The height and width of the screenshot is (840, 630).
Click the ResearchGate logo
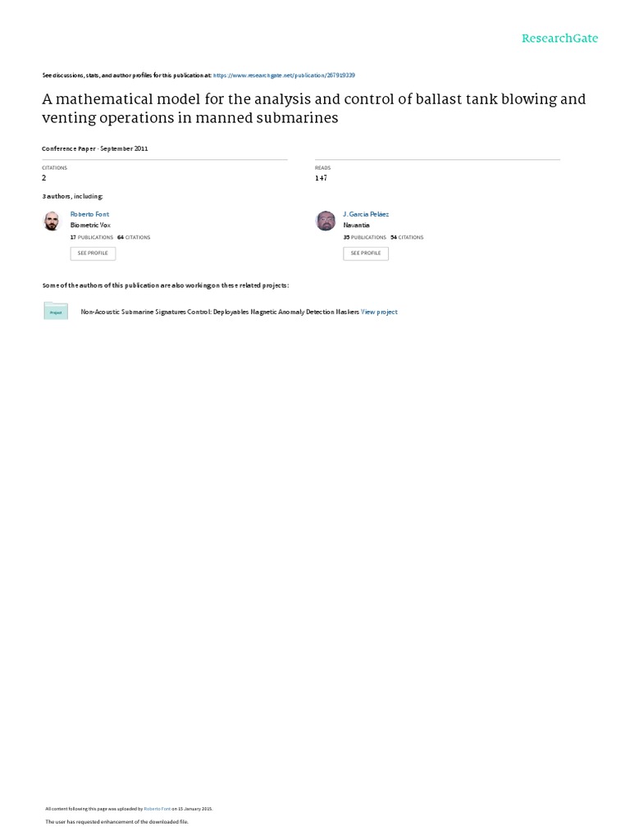pyautogui.click(x=559, y=39)
